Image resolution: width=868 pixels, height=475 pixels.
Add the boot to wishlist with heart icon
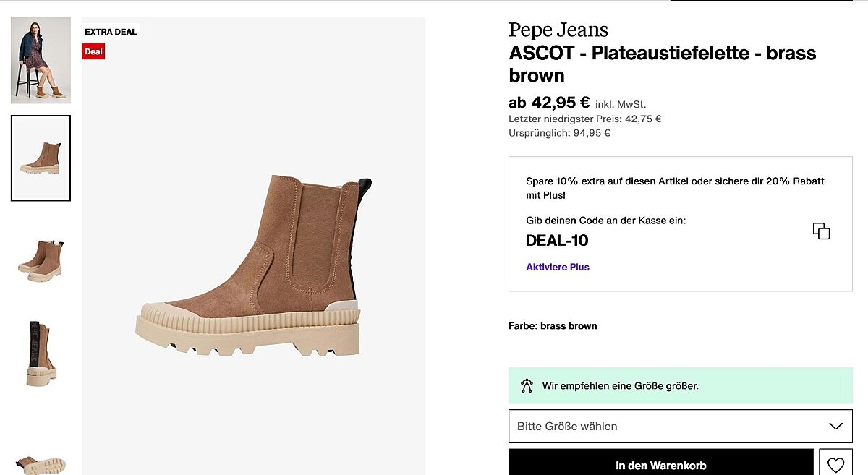point(835,464)
